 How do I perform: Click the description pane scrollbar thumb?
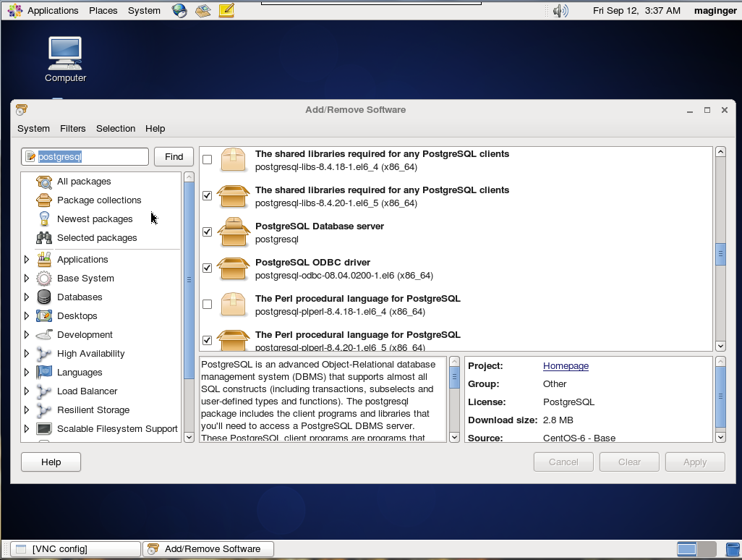pyautogui.click(x=454, y=377)
